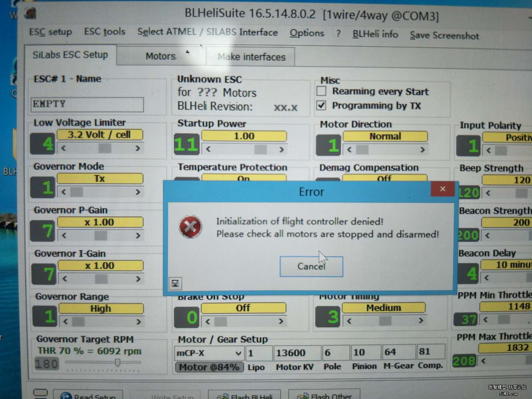Click the M-Gear field showing 64
532x399 pixels.
click(x=399, y=352)
